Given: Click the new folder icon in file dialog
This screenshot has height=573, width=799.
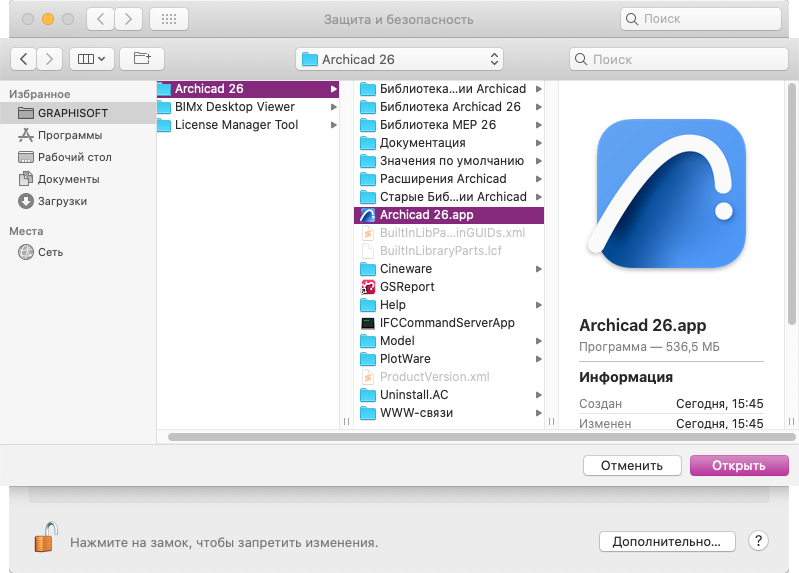Looking at the screenshot, I should coord(142,59).
